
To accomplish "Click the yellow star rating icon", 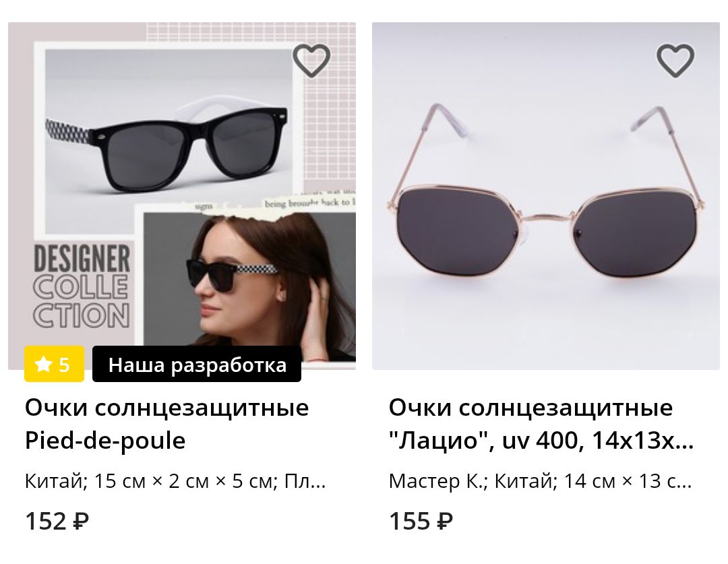I will (43, 365).
